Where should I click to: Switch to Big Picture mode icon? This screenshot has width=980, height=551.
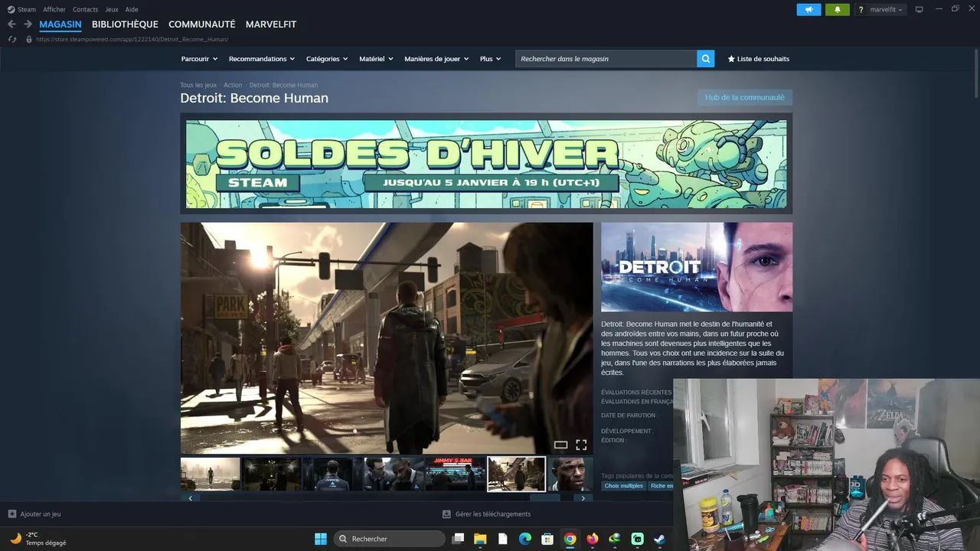pos(920,9)
